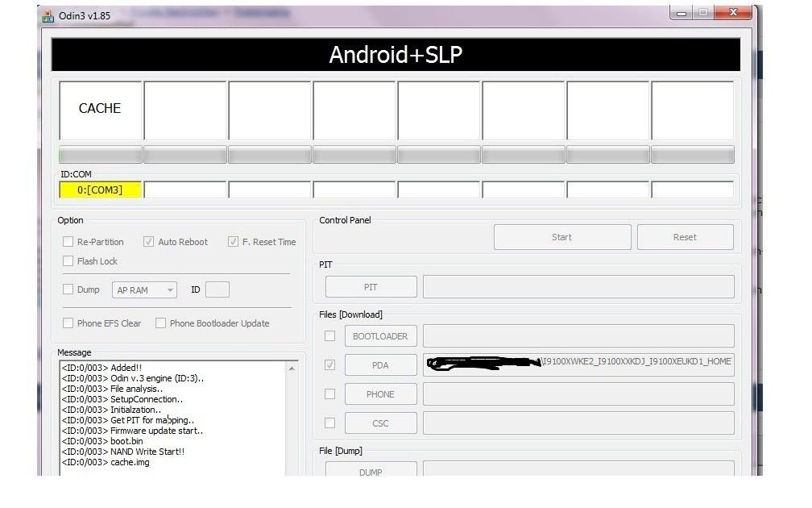Screen dimensions: 812x508
Task: Click the CACHE status box
Action: tap(101, 110)
